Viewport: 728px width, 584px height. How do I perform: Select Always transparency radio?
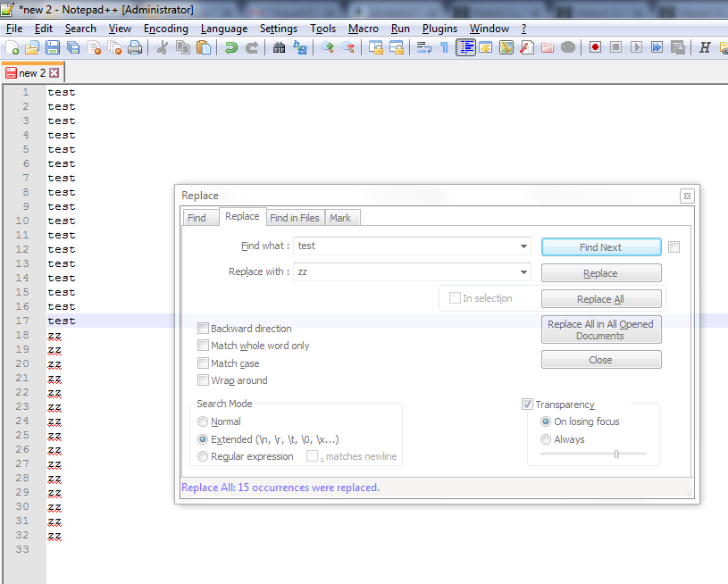coord(546,439)
